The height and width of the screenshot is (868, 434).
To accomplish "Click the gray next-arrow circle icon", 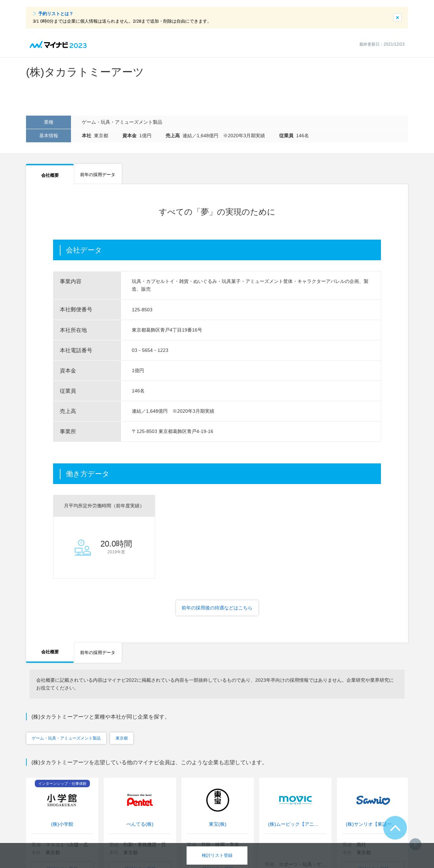I will tap(415, 844).
